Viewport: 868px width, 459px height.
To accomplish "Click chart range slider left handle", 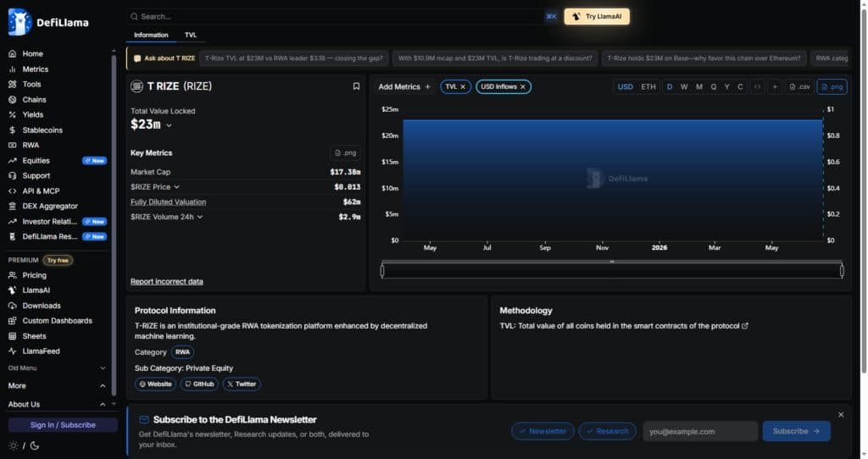I will pos(382,271).
